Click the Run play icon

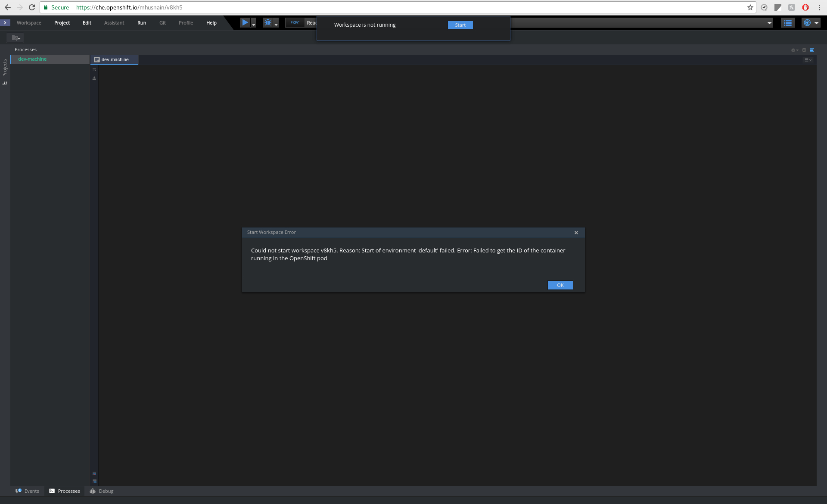point(246,22)
